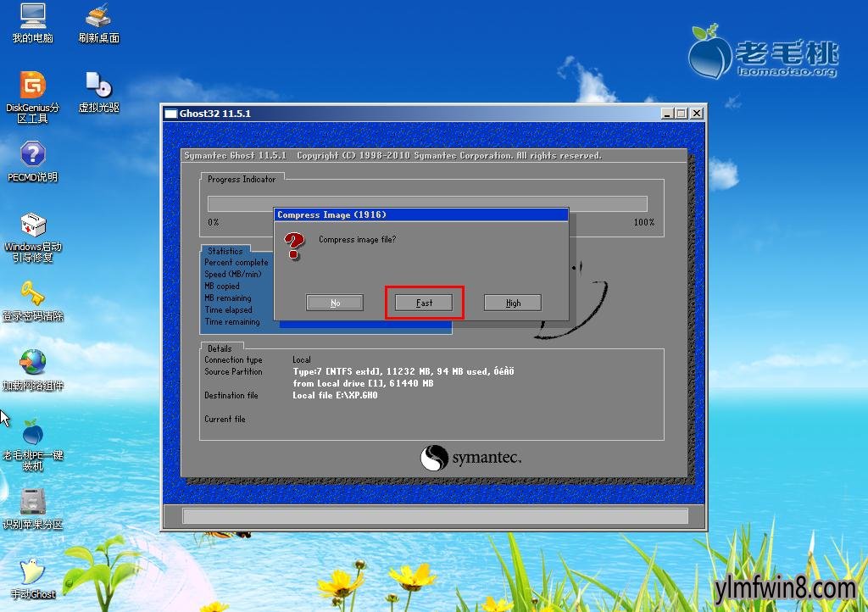Click the 'Speed (MB/min)' statistics label

tap(232, 274)
